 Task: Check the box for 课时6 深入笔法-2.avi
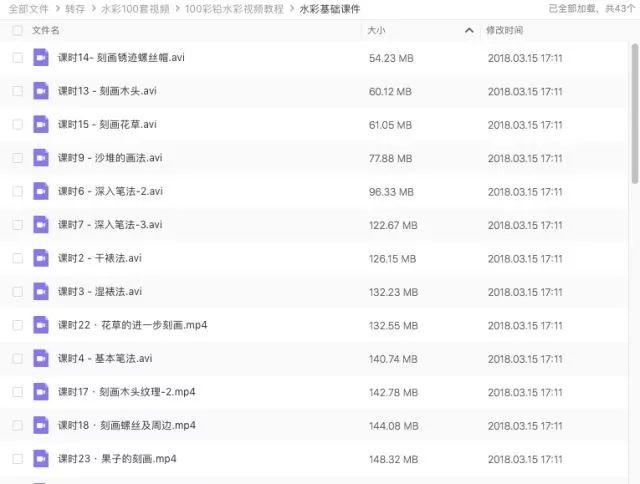pos(18,191)
